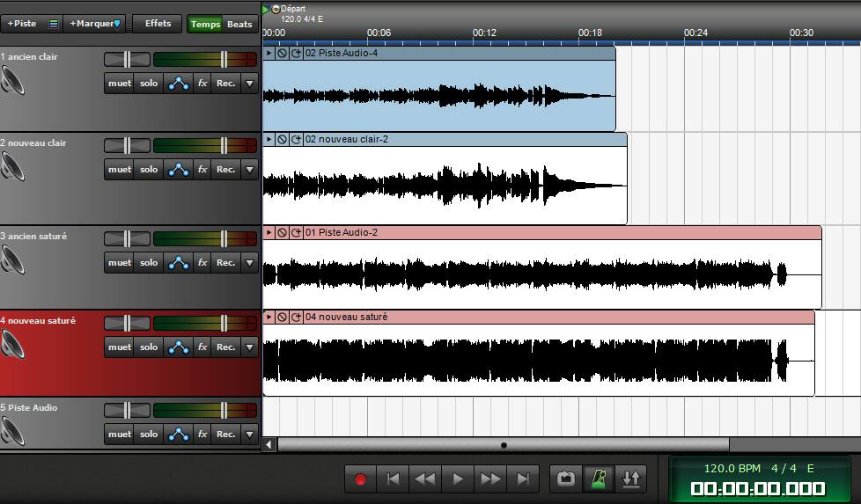Toggle the metronome icon
Screen dimensions: 861x504
(x=599, y=479)
